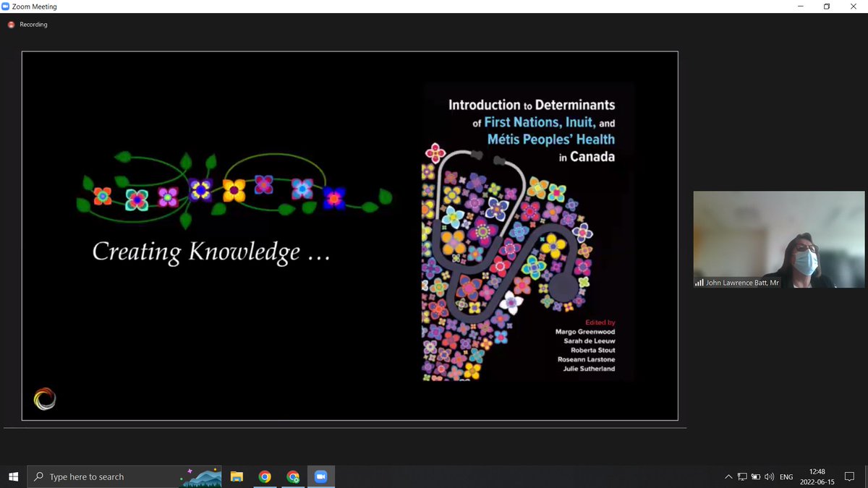Open the notification action center
Image resolution: width=868 pixels, height=488 pixels.
(x=851, y=476)
